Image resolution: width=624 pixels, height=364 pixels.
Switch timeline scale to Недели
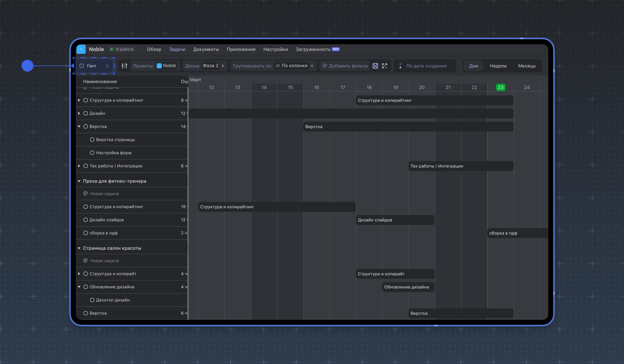pos(498,66)
